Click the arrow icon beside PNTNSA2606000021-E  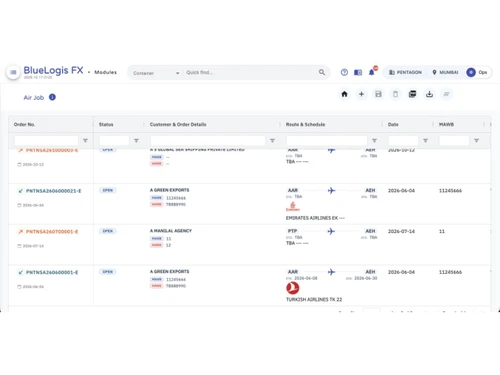click(20, 191)
